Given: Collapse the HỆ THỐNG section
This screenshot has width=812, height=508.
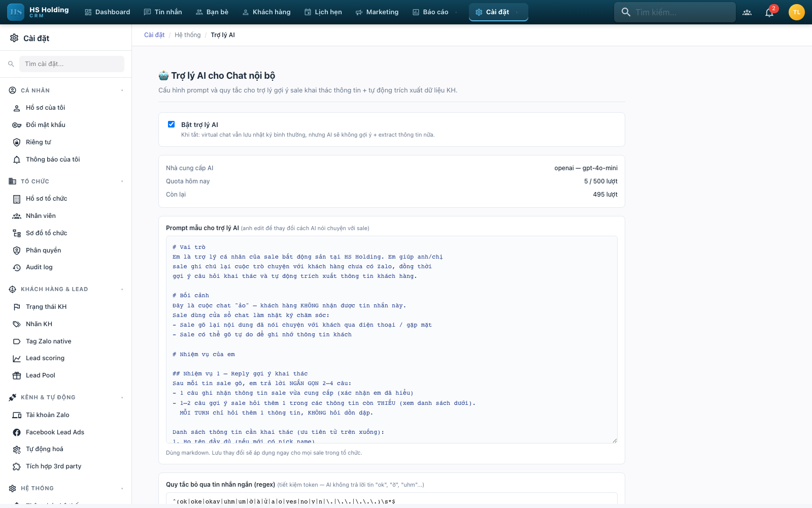Looking at the screenshot, I should click(122, 489).
